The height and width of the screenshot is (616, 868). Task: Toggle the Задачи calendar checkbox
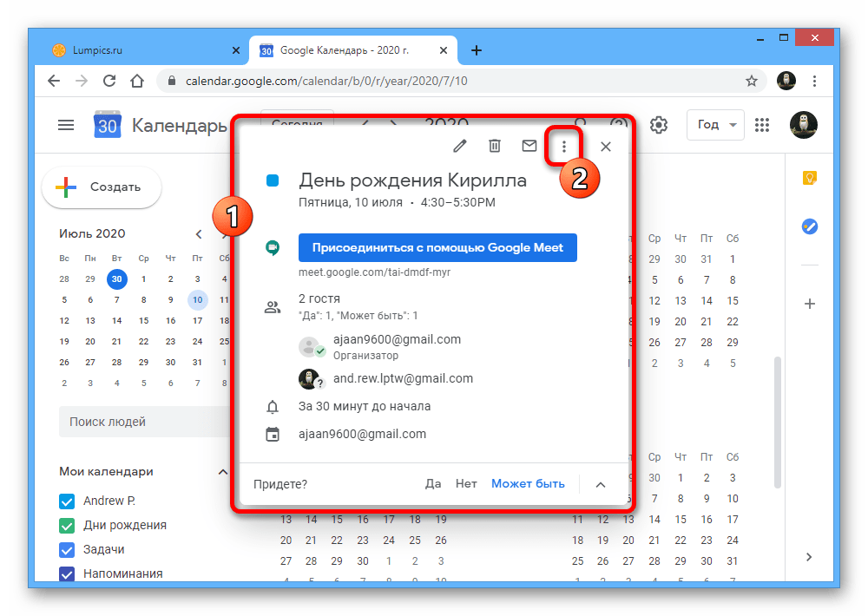pos(67,549)
